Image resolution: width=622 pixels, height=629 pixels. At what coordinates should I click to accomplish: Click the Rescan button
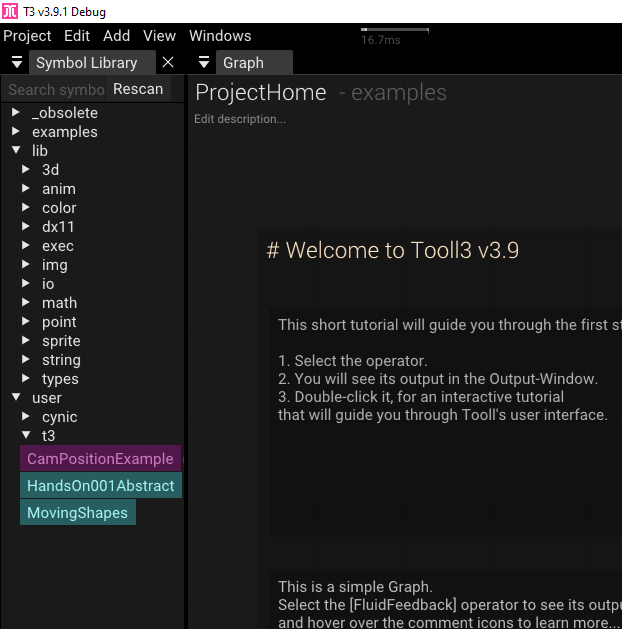(138, 89)
